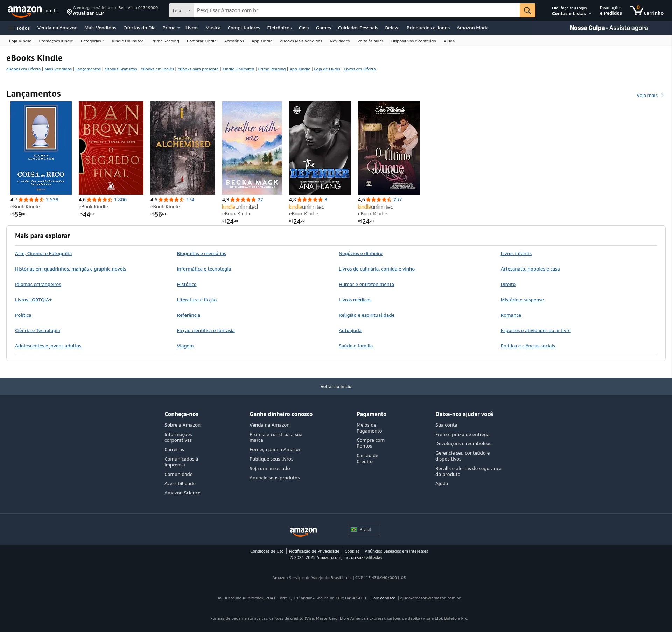The height and width of the screenshot is (632, 672).
Task: Click Kindle Unlimited badge under The Defender
Action: pos(307,207)
